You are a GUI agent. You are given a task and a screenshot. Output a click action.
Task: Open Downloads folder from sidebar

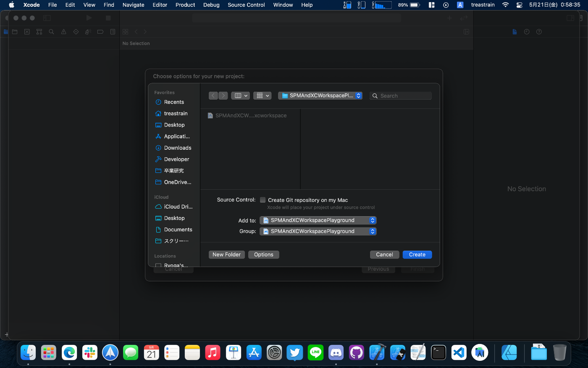point(177,148)
